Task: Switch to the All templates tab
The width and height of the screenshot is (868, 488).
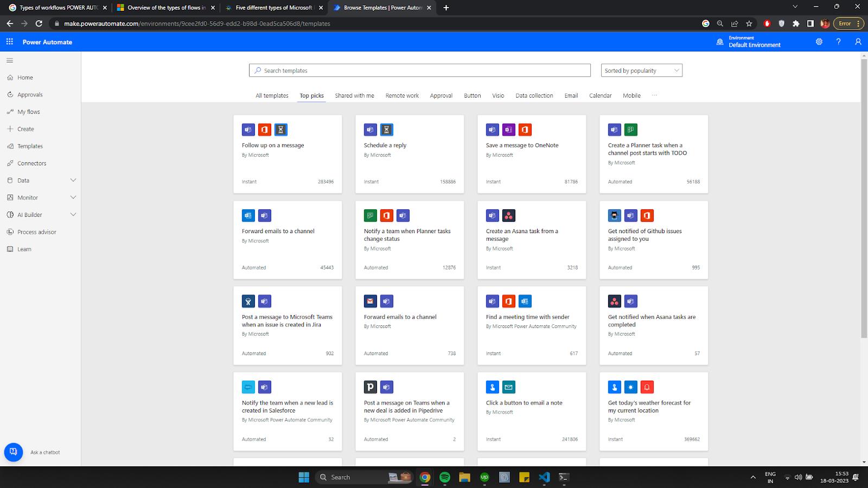Action: (x=272, y=95)
